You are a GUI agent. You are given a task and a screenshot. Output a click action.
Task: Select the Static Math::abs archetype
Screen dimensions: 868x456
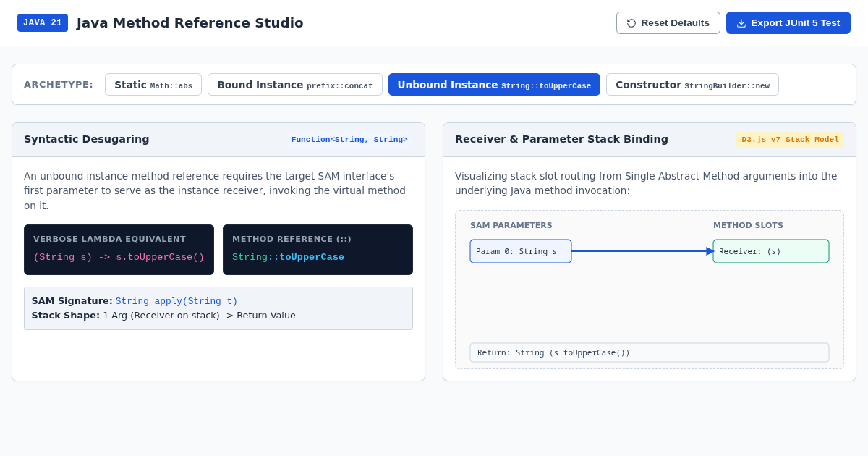(153, 85)
